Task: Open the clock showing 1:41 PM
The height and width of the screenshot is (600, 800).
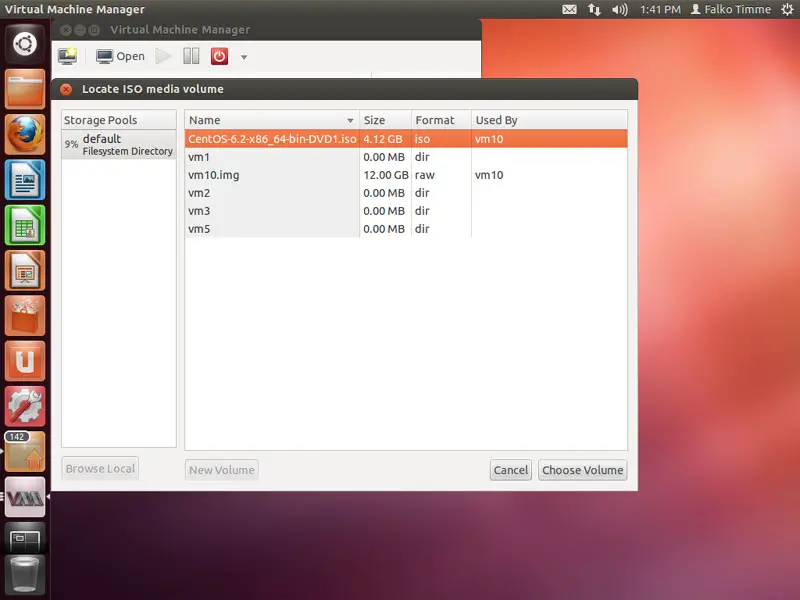Action: [x=660, y=9]
